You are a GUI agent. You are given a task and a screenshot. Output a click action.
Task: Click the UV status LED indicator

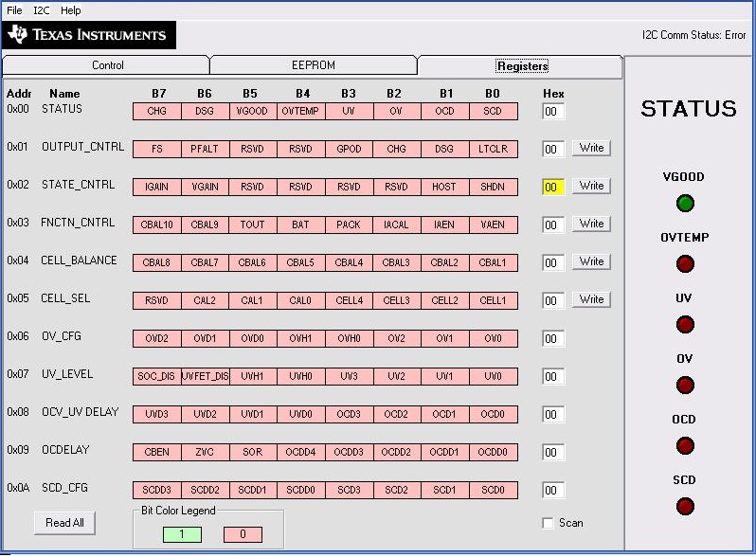click(x=685, y=325)
